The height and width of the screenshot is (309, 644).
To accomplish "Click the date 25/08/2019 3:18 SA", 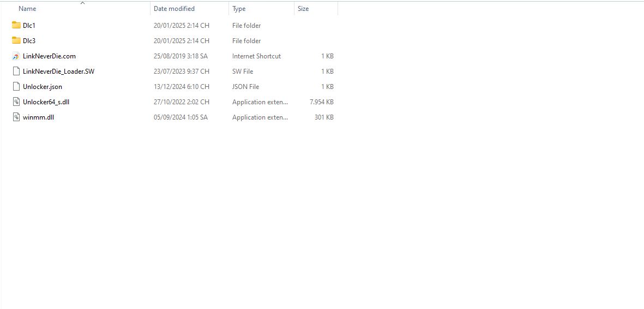I will click(x=180, y=56).
